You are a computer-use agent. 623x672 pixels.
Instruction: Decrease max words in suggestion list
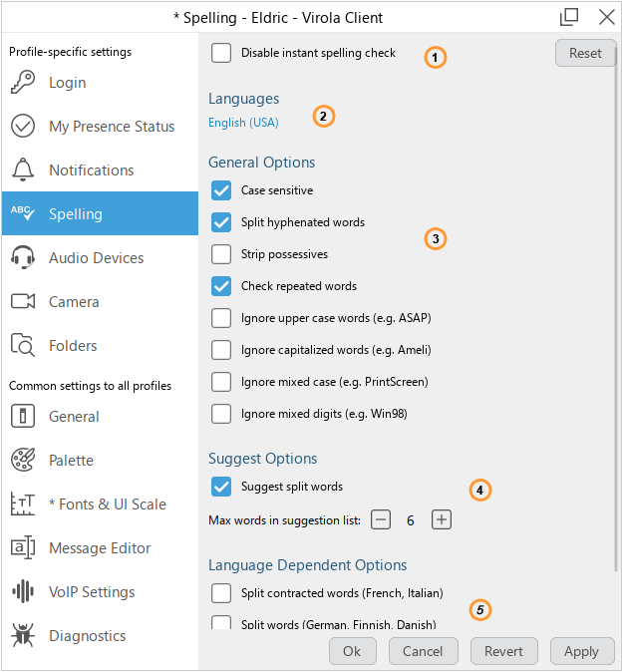pos(381,519)
